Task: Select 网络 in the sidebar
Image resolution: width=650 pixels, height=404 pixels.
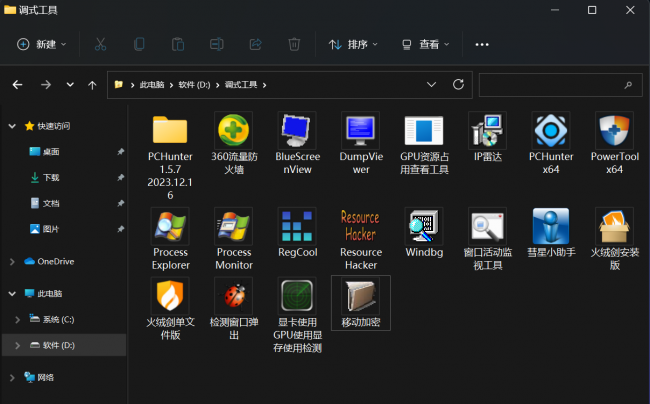Action: click(46, 377)
